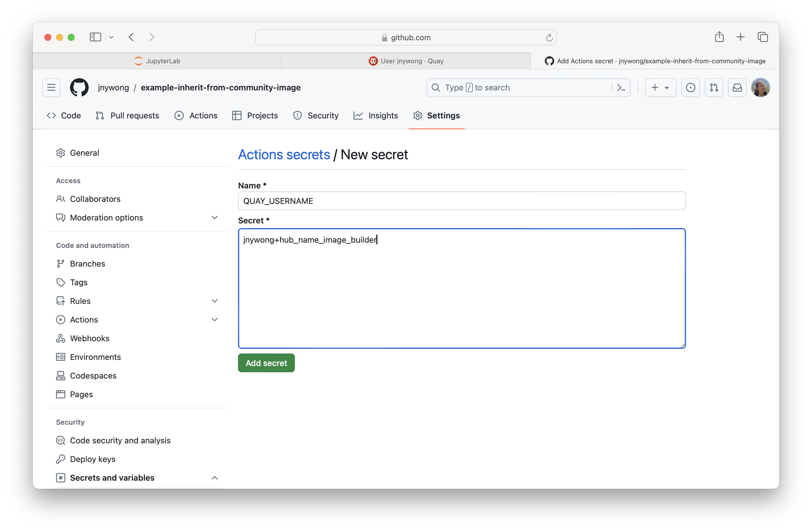Toggle the Safari sidebar
Screen dimensions: 812x532
[x=95, y=37]
